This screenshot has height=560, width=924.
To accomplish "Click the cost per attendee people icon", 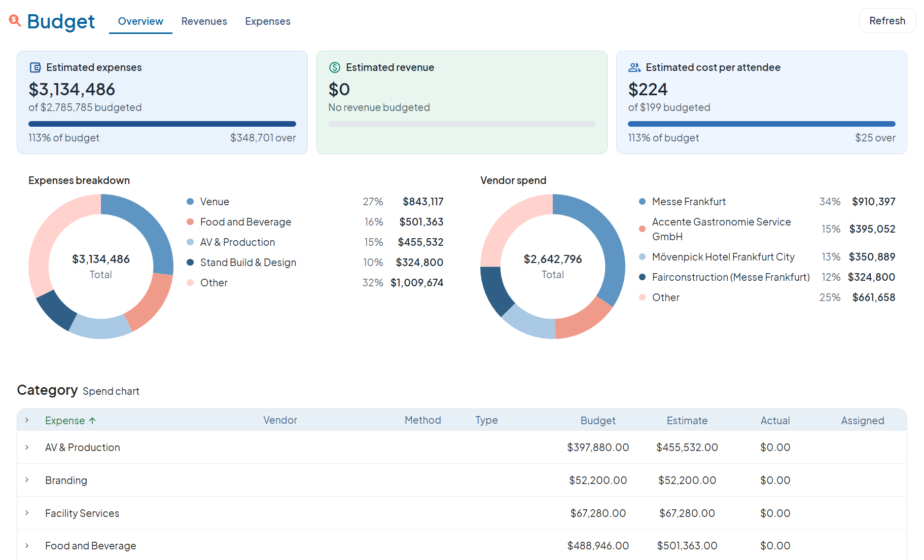I will tap(634, 67).
